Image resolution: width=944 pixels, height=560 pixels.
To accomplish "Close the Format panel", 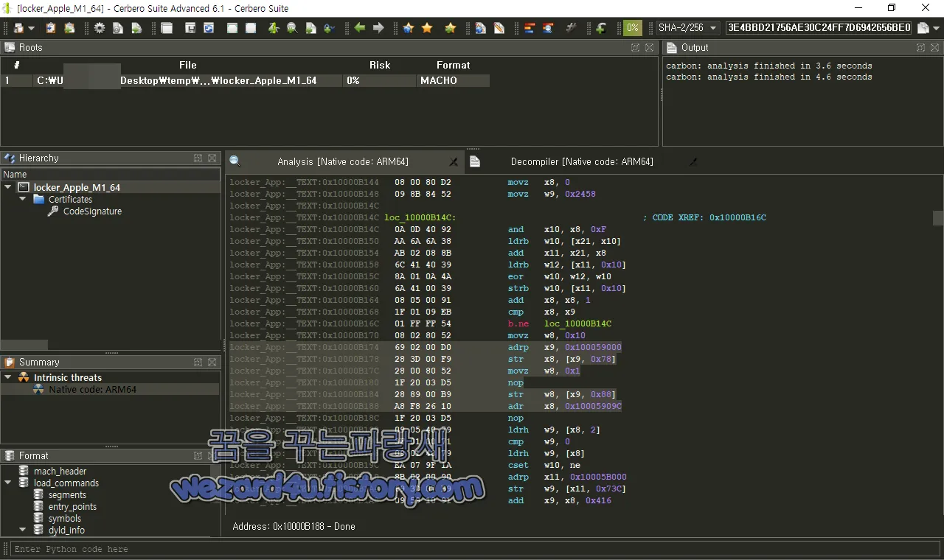I will (212, 455).
